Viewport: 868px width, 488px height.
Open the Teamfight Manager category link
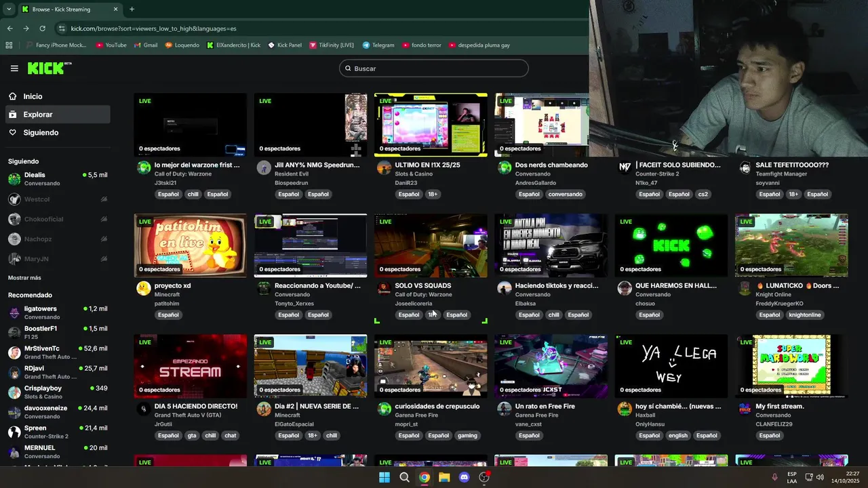pos(781,174)
